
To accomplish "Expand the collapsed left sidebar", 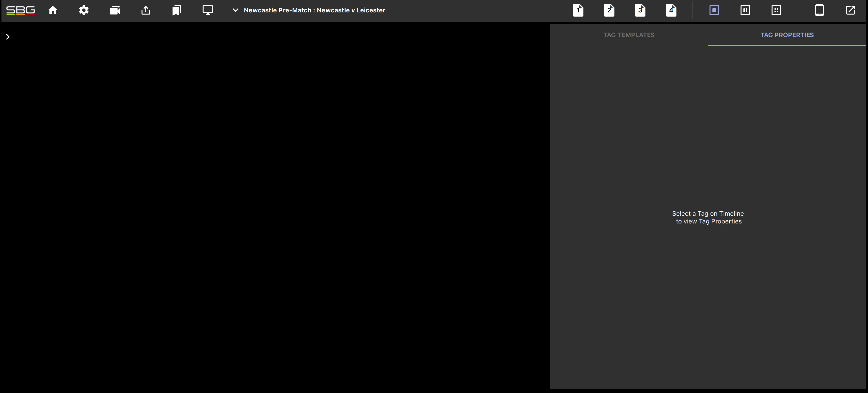I will tap(8, 36).
